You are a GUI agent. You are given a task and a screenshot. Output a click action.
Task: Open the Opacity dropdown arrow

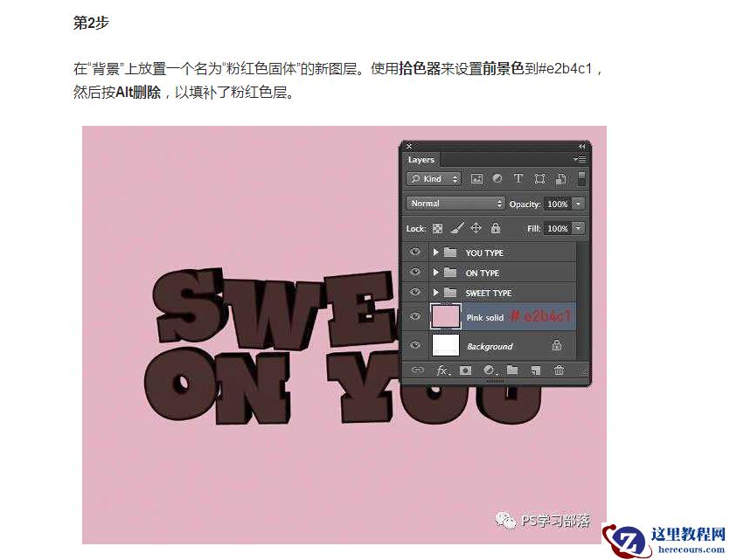(577, 203)
